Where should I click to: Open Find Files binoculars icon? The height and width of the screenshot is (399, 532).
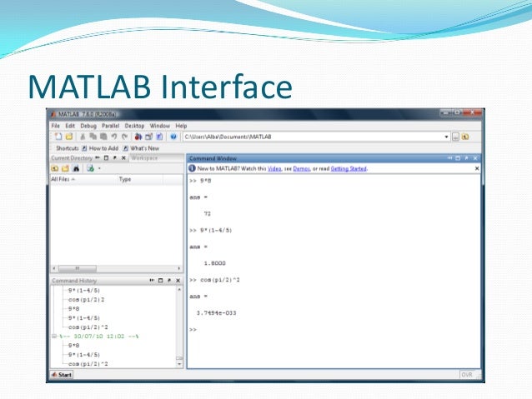[x=76, y=168]
